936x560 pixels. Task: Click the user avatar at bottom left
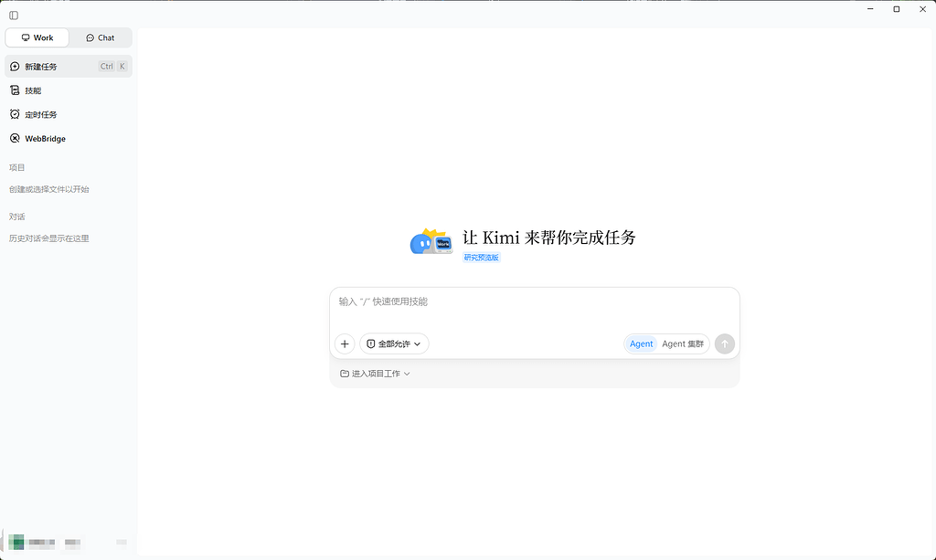pyautogui.click(x=16, y=542)
